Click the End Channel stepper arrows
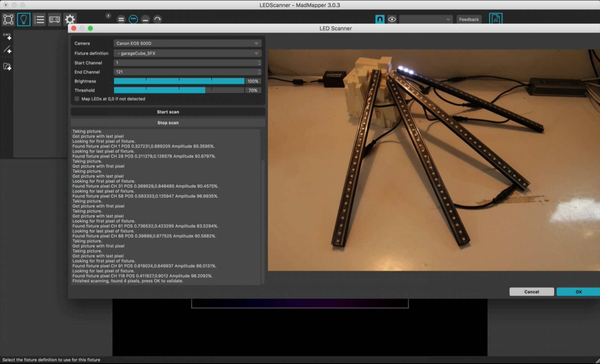This screenshot has width=600, height=364. pyautogui.click(x=259, y=72)
